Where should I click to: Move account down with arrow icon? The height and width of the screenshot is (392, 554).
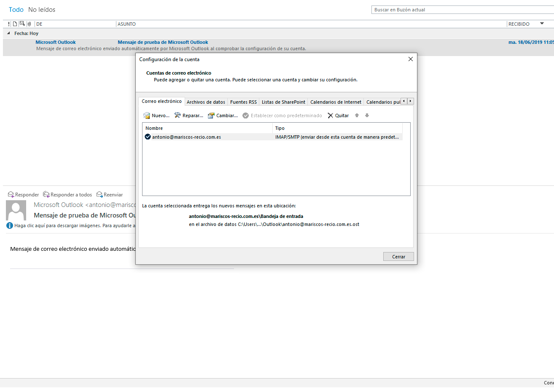tap(367, 115)
